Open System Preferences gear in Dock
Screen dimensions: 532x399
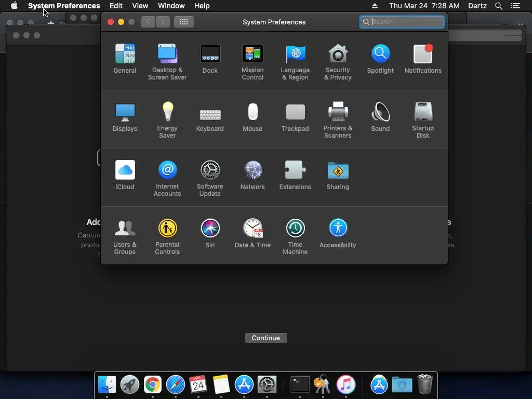coord(267,385)
